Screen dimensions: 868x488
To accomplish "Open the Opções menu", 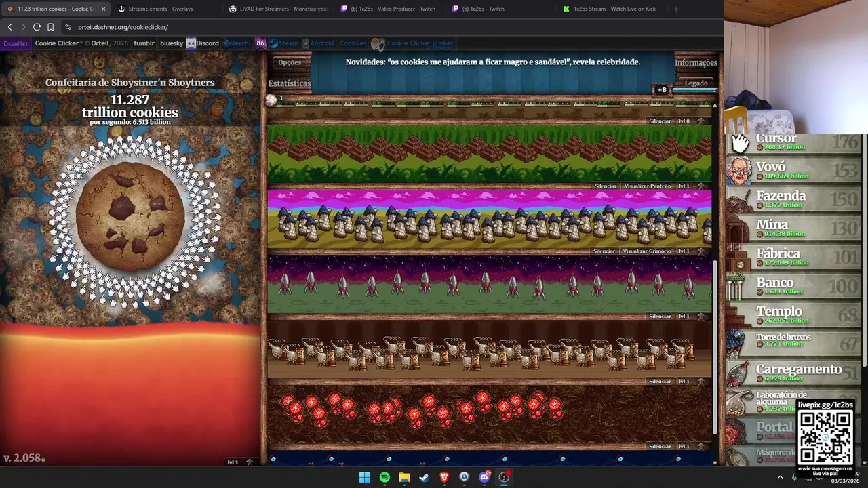I will coord(290,62).
